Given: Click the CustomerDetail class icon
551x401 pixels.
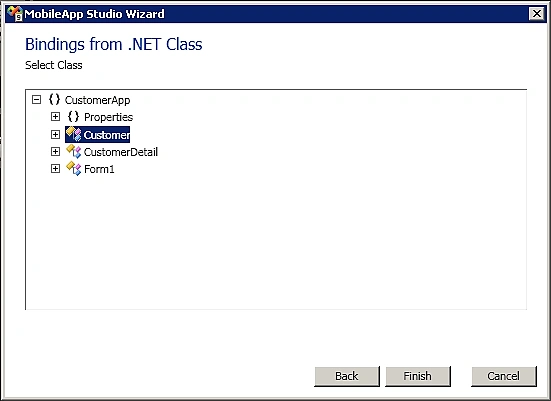Looking at the screenshot, I should coord(74,151).
